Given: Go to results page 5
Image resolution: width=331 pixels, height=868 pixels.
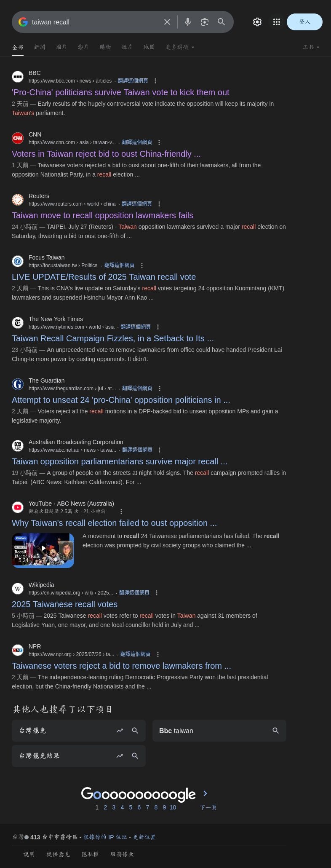Looking at the screenshot, I should pyautogui.click(x=131, y=807).
